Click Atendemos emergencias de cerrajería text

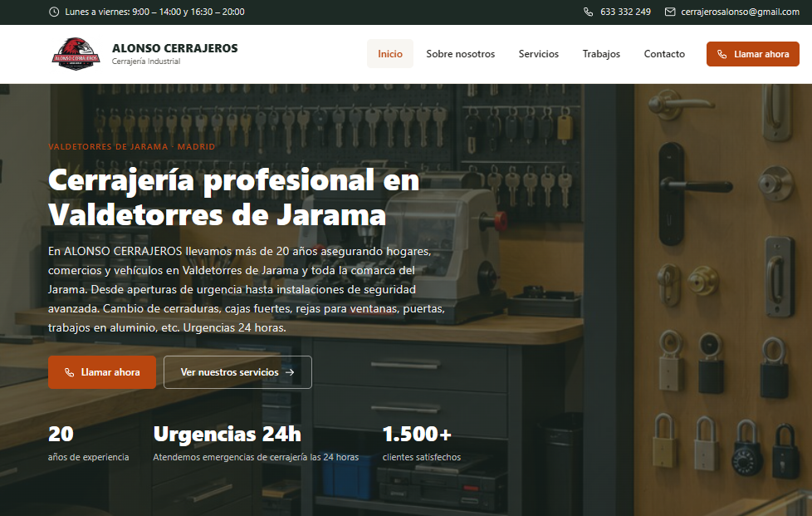coord(256,457)
